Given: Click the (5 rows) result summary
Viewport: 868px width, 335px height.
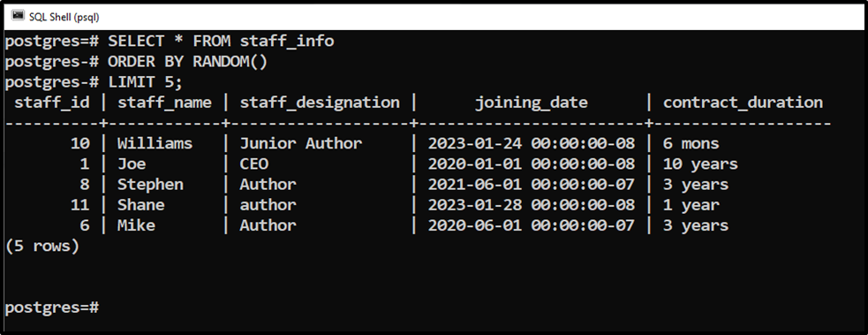Looking at the screenshot, I should pos(42,246).
